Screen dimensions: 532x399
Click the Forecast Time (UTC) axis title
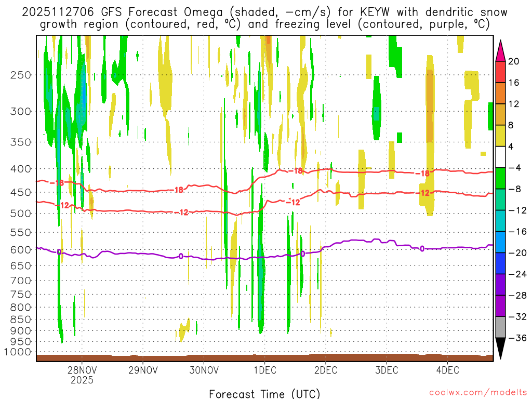click(x=264, y=393)
